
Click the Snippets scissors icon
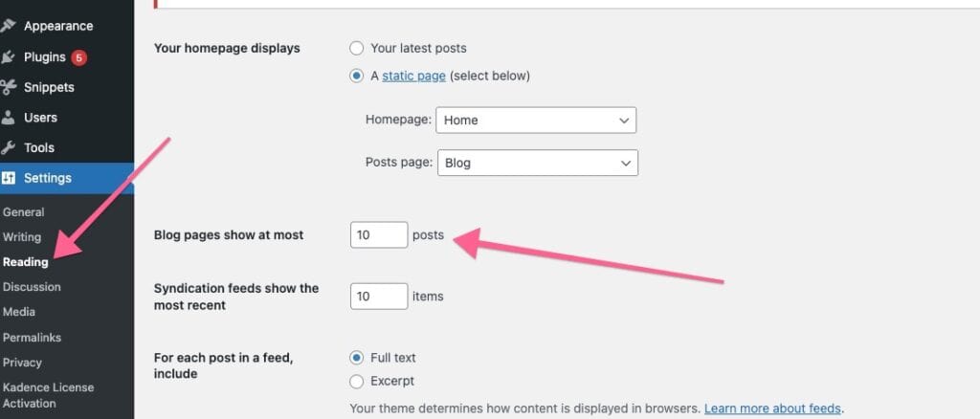9,87
